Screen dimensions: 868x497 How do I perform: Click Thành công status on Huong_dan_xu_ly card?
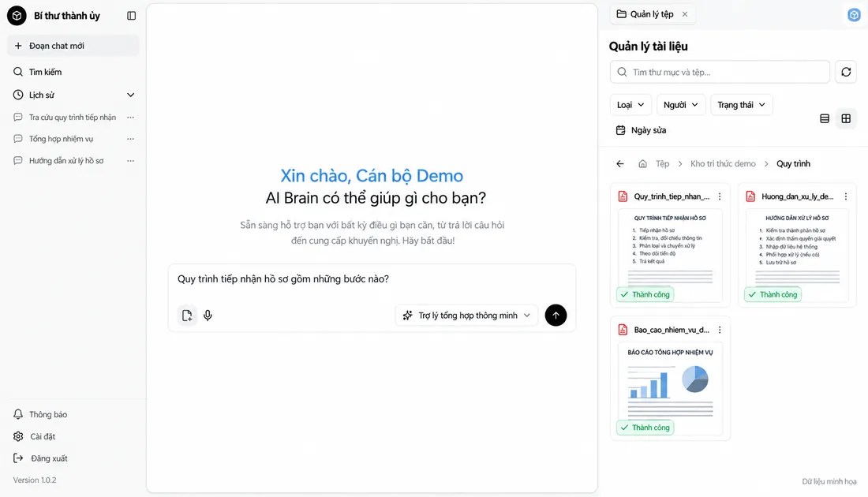pyautogui.click(x=773, y=294)
